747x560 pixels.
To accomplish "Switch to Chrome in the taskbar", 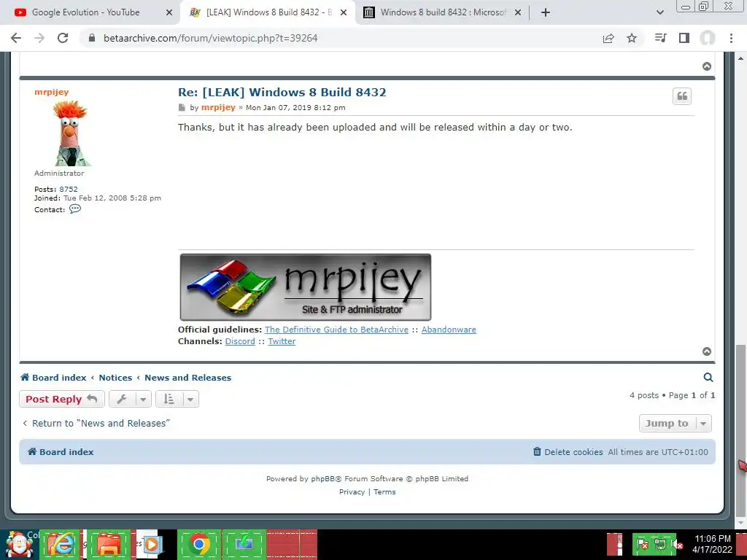I will [199, 544].
